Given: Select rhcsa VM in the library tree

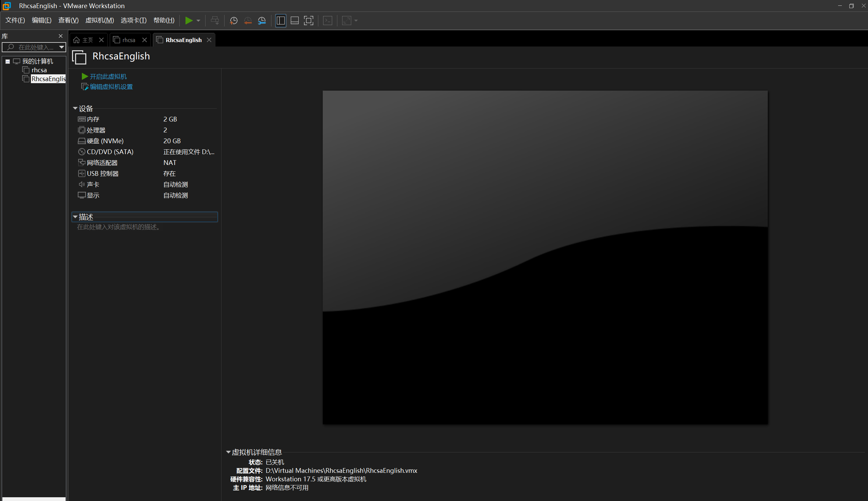Looking at the screenshot, I should (39, 70).
